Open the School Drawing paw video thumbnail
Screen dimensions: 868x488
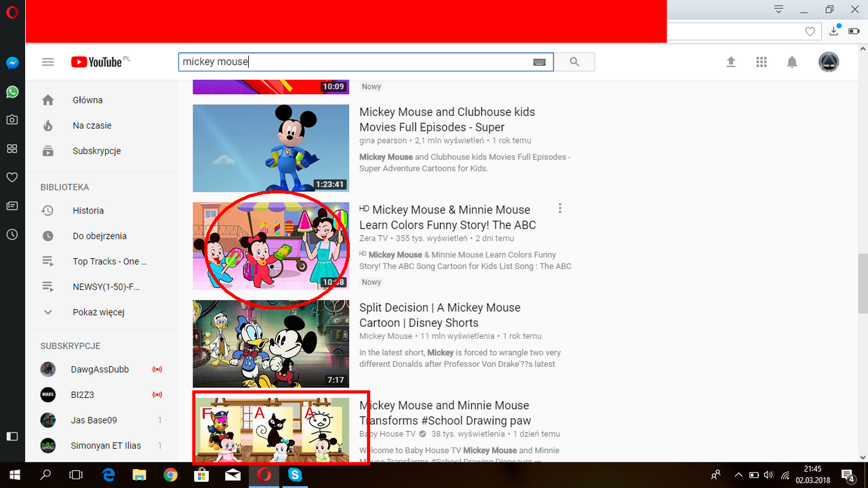pyautogui.click(x=271, y=430)
